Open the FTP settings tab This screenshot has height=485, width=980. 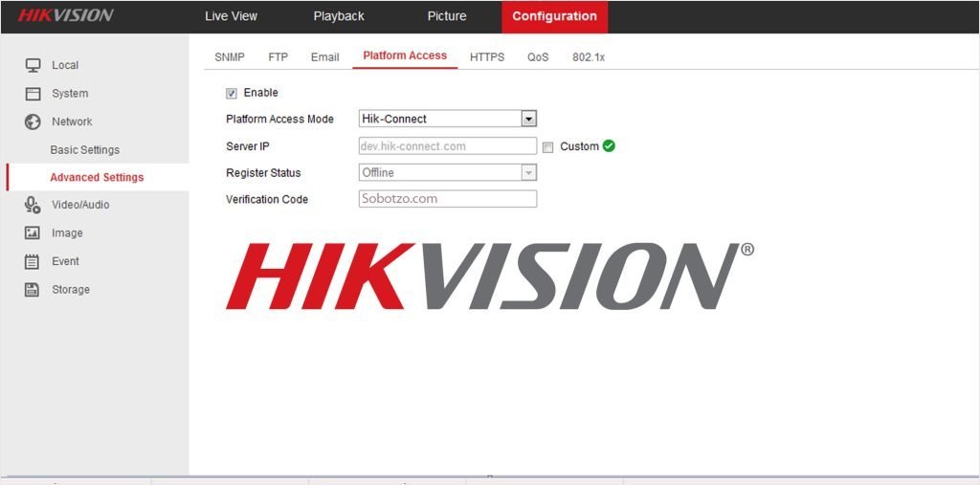[278, 56]
